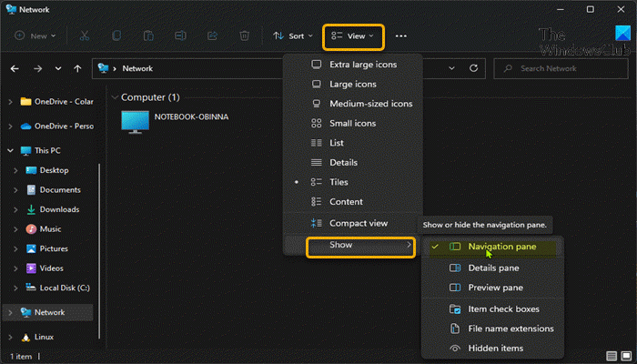
Task: Click the Cut scissors icon in toolbar
Action: coord(84,36)
